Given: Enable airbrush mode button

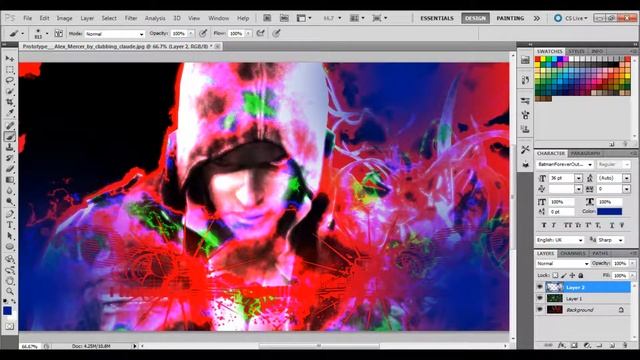Looking at the screenshot, I should 260,33.
